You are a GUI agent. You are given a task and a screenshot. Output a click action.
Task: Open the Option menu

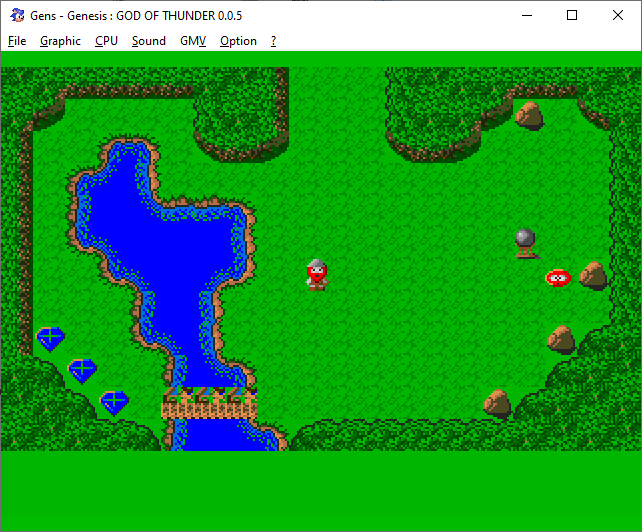click(238, 41)
